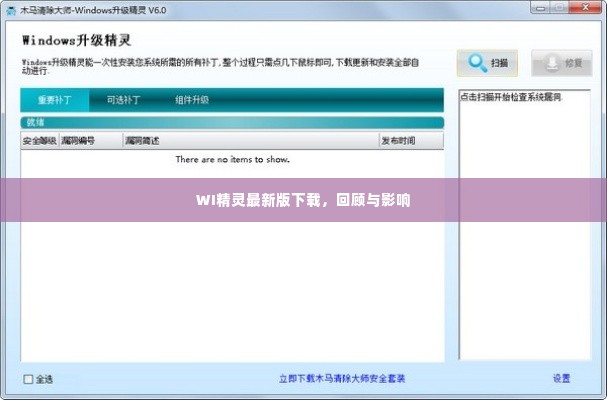
Task: Click the app icon in title bar
Action: tap(11, 10)
